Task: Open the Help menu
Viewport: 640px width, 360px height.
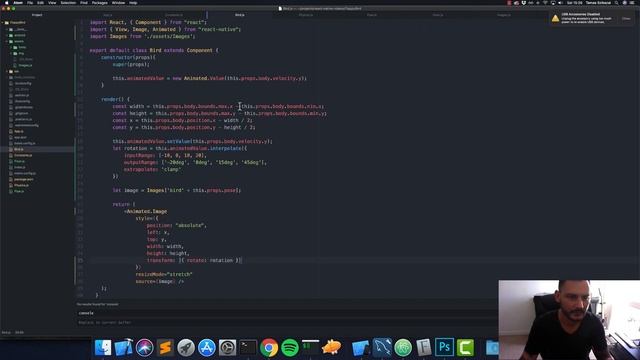Action: [x=133, y=3]
